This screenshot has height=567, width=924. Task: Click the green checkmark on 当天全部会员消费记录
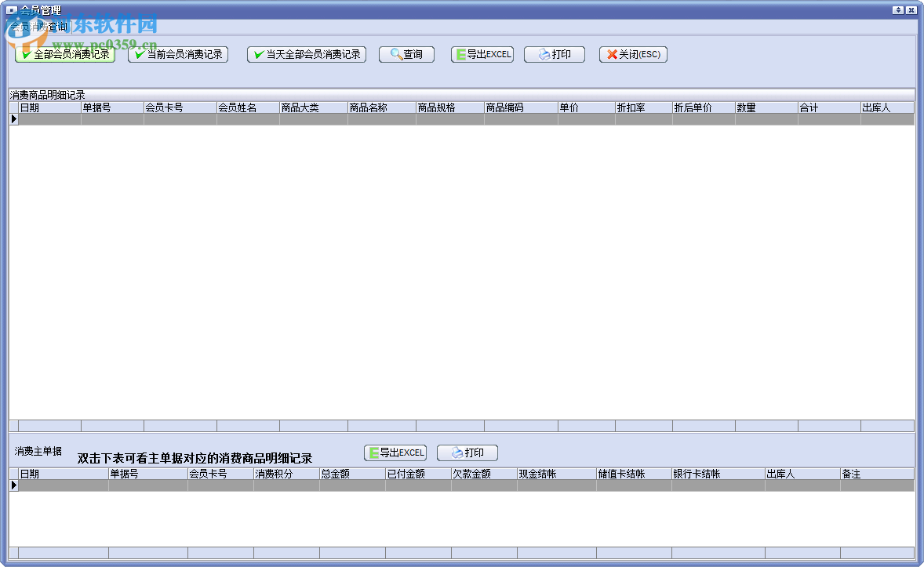[259, 54]
